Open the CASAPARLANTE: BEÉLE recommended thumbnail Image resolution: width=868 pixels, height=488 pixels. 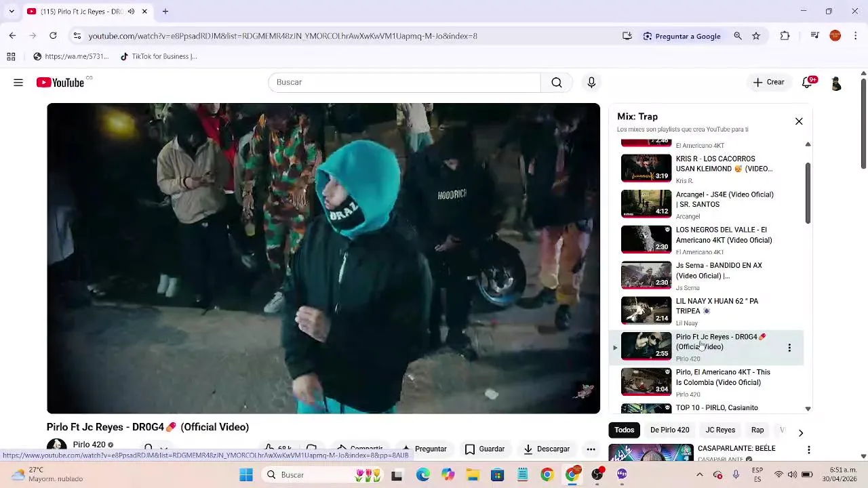[651, 453]
